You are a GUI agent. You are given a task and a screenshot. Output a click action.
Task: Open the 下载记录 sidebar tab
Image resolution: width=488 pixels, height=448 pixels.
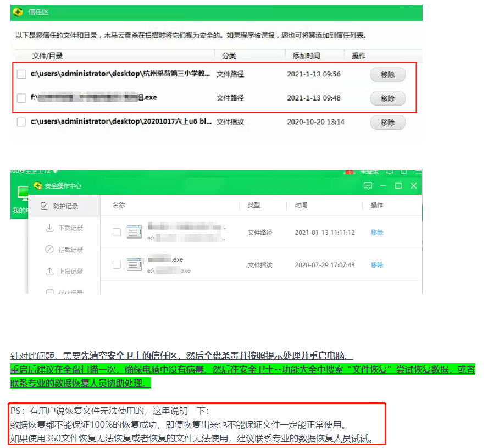tap(64, 228)
